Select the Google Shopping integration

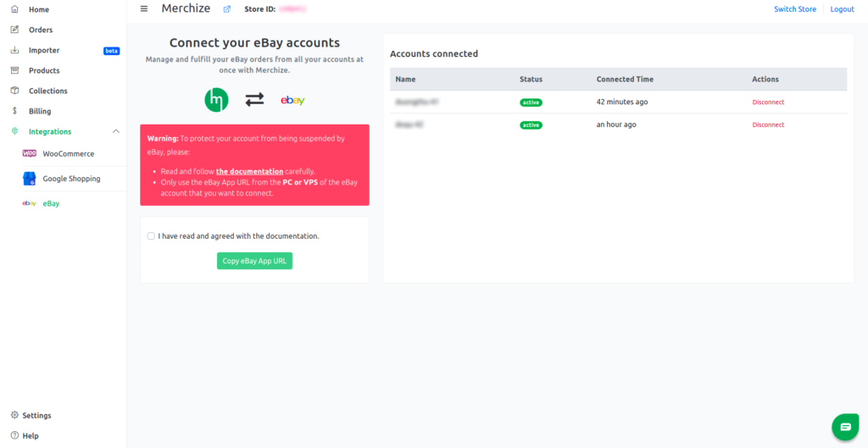coord(71,179)
